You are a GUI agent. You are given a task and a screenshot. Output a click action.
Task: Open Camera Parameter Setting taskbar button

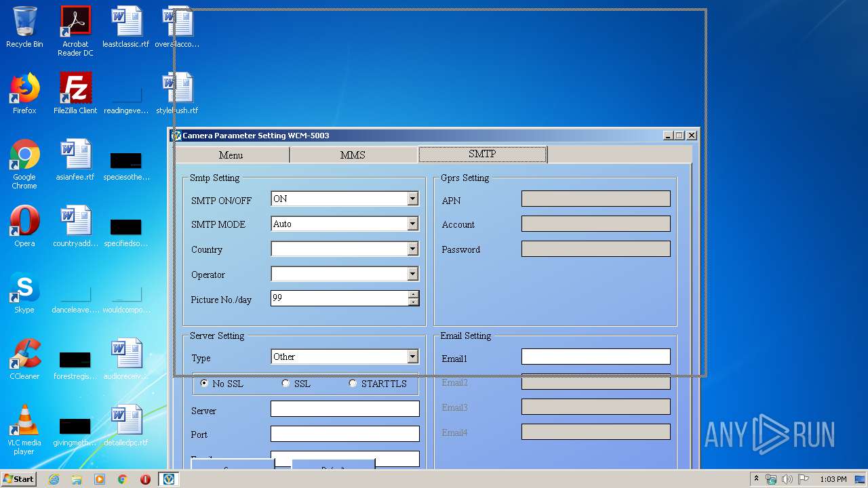click(169, 479)
